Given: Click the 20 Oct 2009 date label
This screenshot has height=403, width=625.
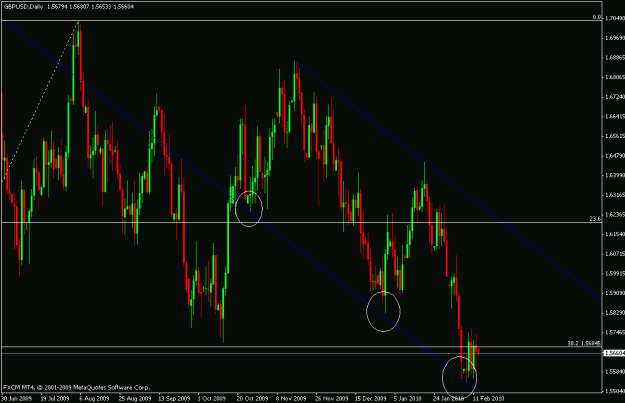Looking at the screenshot, I should 252,398.
